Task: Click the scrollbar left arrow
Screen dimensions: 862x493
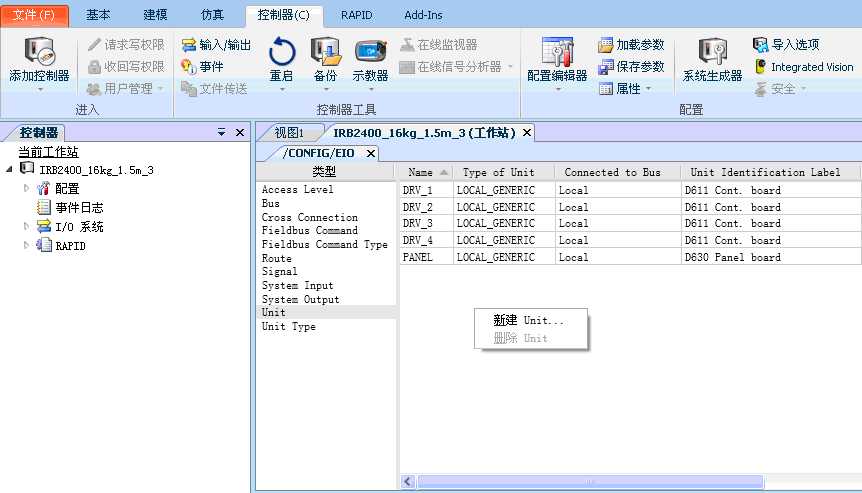Action: pyautogui.click(x=407, y=481)
